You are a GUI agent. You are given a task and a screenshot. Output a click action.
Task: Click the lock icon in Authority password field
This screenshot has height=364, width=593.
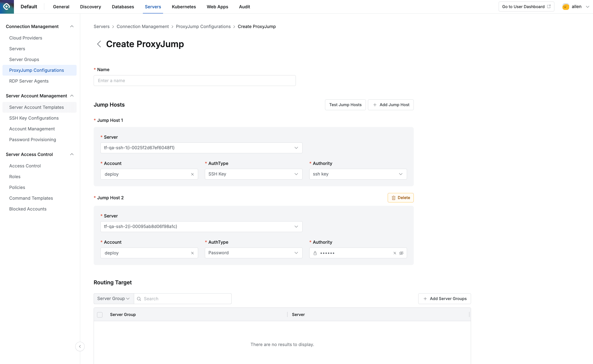pos(315,253)
